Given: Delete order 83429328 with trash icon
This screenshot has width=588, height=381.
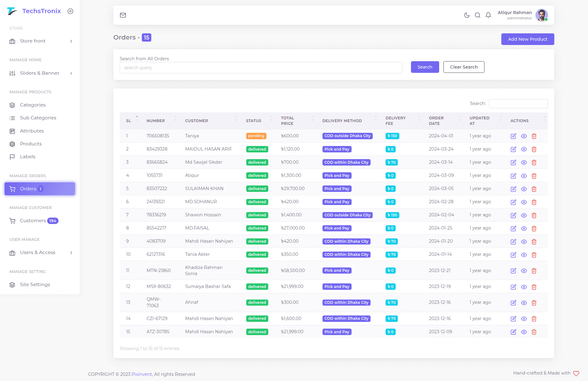Looking at the screenshot, I should coord(534,149).
